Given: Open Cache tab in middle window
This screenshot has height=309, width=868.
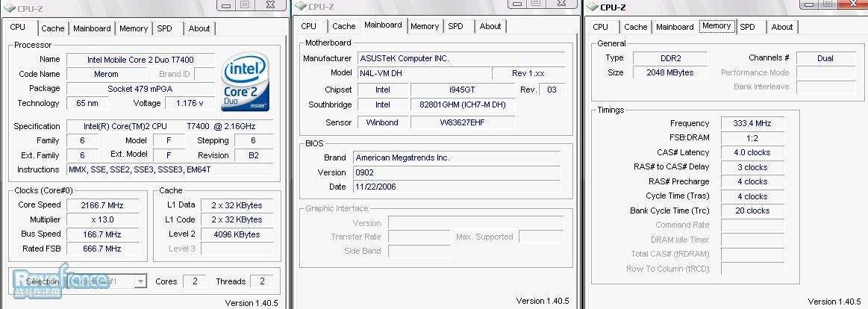Looking at the screenshot, I should (344, 26).
